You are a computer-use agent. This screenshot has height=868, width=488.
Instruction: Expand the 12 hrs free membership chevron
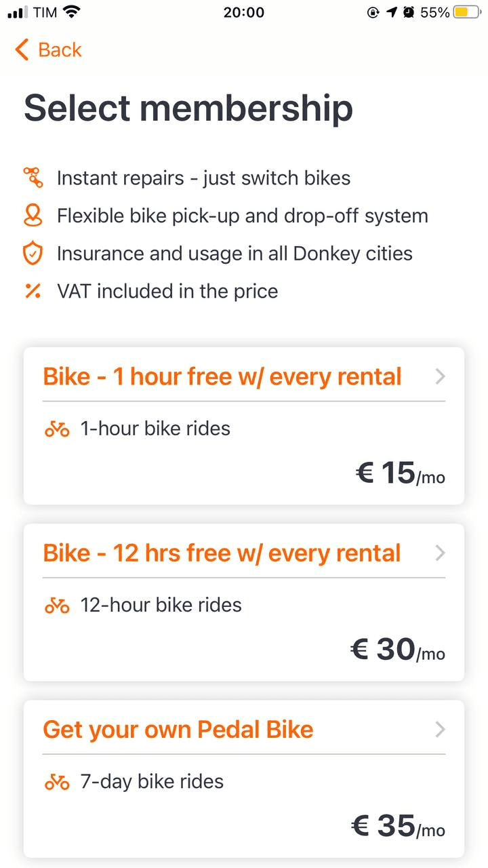point(440,553)
